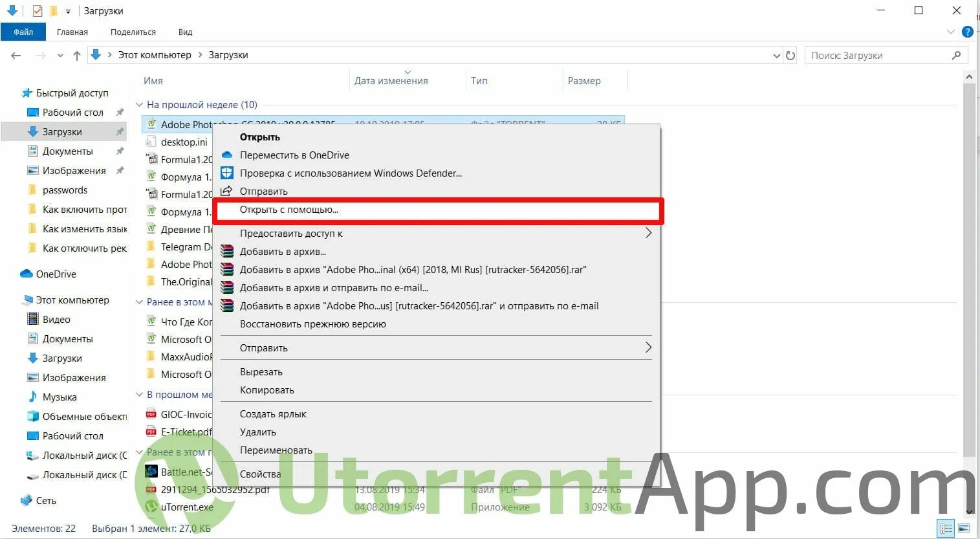Choose Переименовать in context menu

tap(276, 450)
